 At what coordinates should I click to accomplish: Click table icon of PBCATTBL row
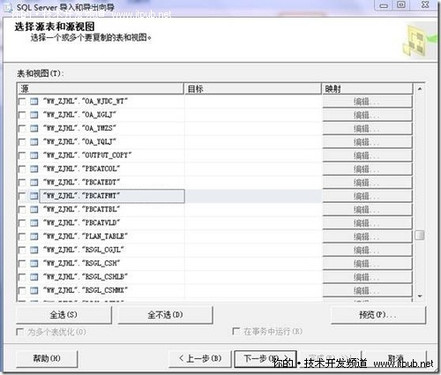(34, 209)
